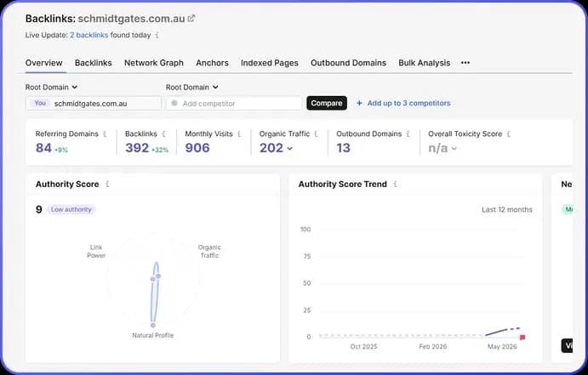Click the Backlinks value 392
This screenshot has height=375, width=588.
click(137, 148)
